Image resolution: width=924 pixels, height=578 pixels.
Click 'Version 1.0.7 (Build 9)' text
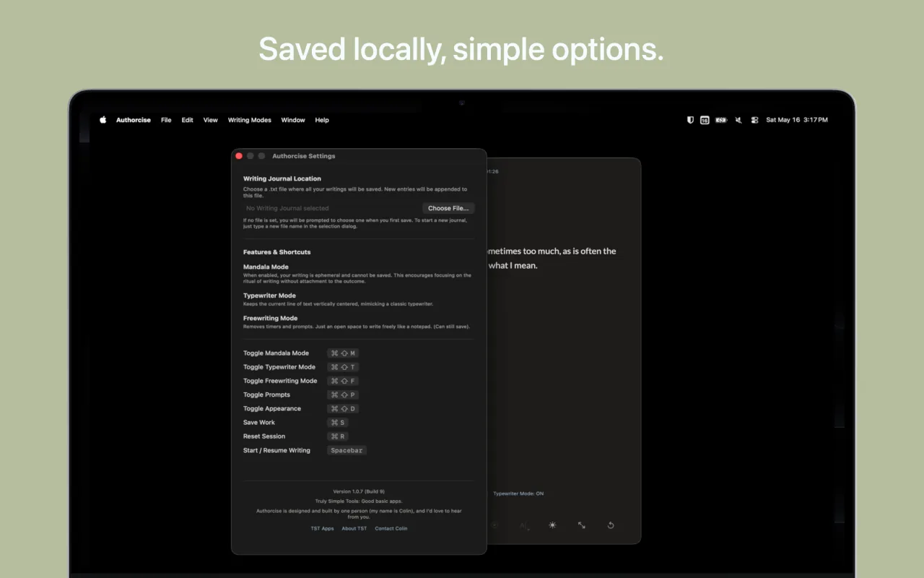click(x=359, y=491)
